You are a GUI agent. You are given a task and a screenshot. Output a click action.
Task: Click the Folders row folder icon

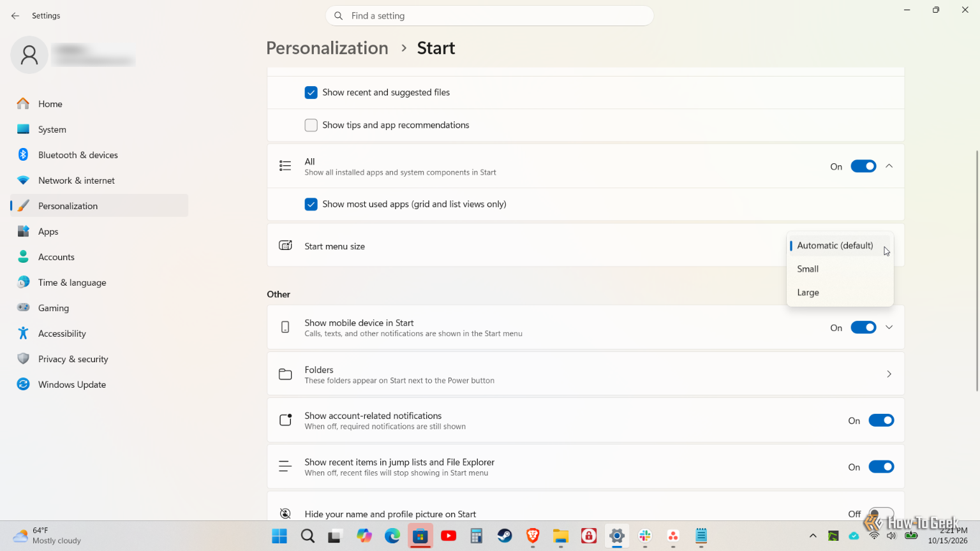285,374
